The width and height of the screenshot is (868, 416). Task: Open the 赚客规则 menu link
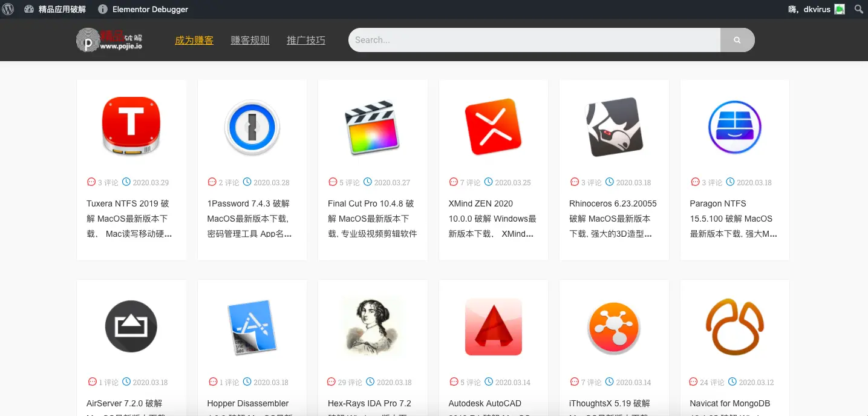click(x=250, y=41)
